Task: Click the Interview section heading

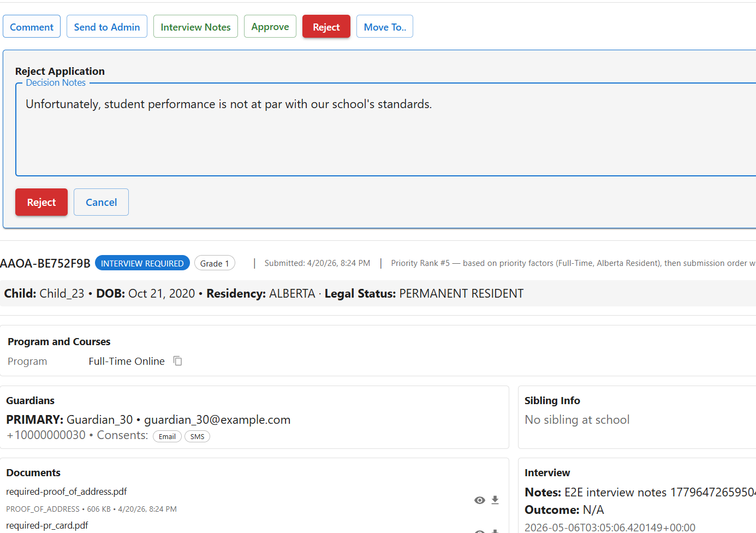Action: pyautogui.click(x=547, y=472)
